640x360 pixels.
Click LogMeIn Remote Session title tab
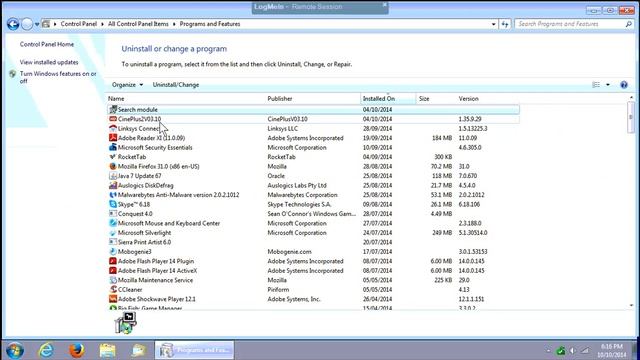coord(320,7)
